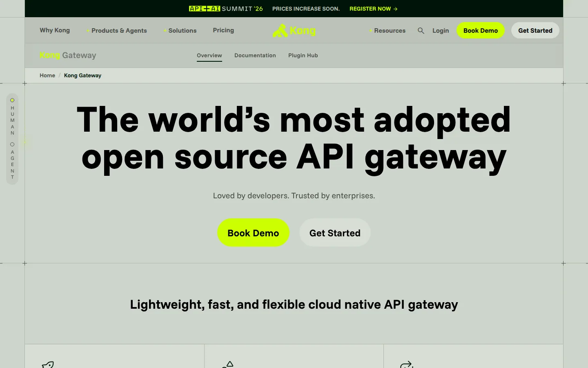The height and width of the screenshot is (368, 588).
Task: Click the rocket icon in the first feature card
Action: coord(48,364)
